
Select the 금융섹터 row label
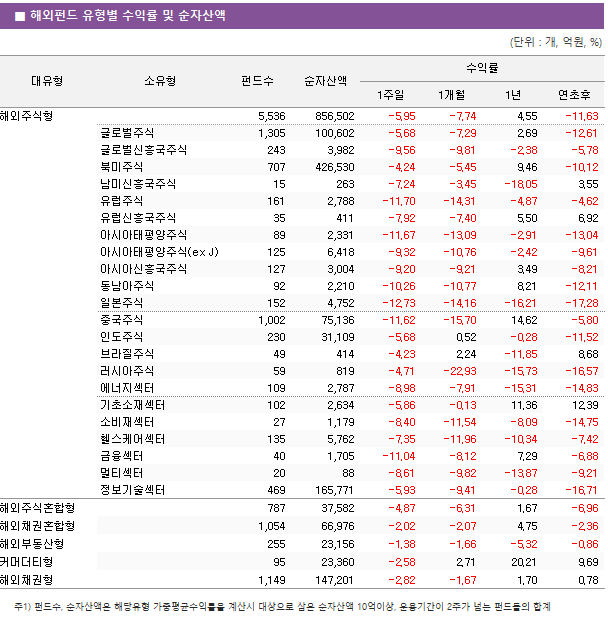tap(121, 456)
